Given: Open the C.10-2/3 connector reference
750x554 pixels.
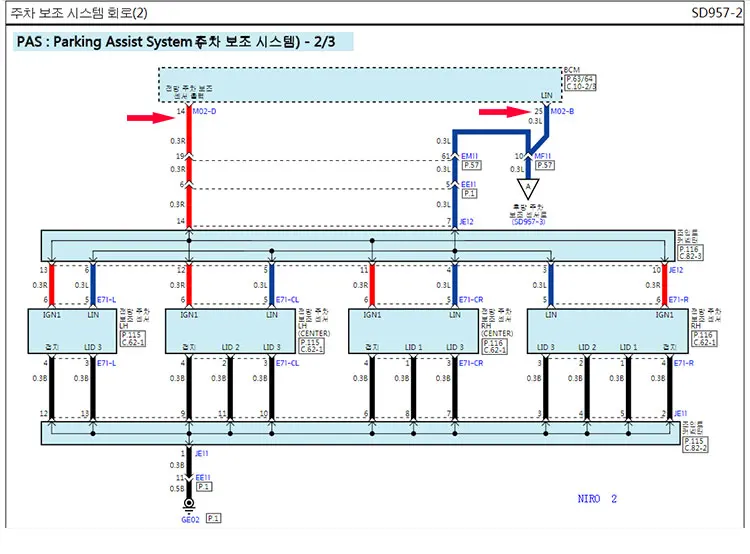Looking at the screenshot, I should [x=581, y=86].
